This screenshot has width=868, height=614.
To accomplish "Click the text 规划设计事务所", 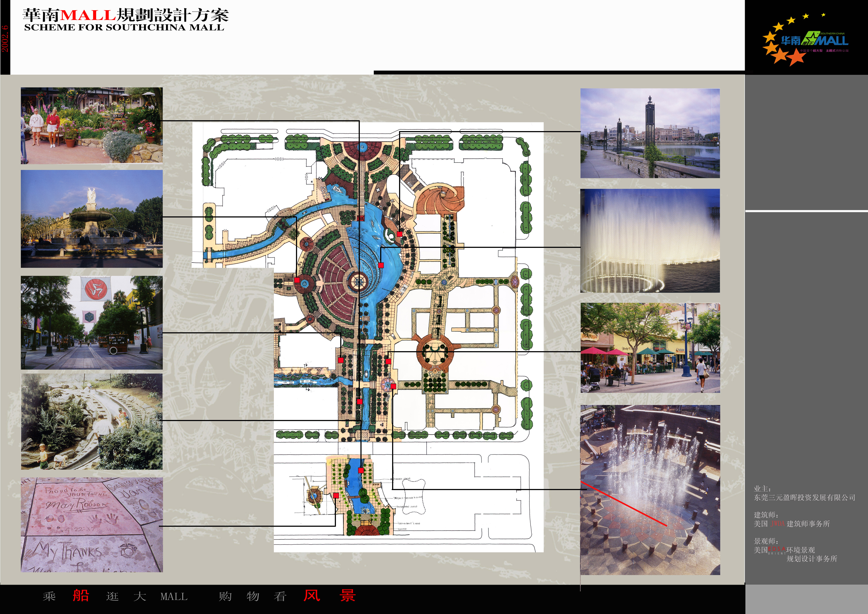I will click(x=812, y=558).
